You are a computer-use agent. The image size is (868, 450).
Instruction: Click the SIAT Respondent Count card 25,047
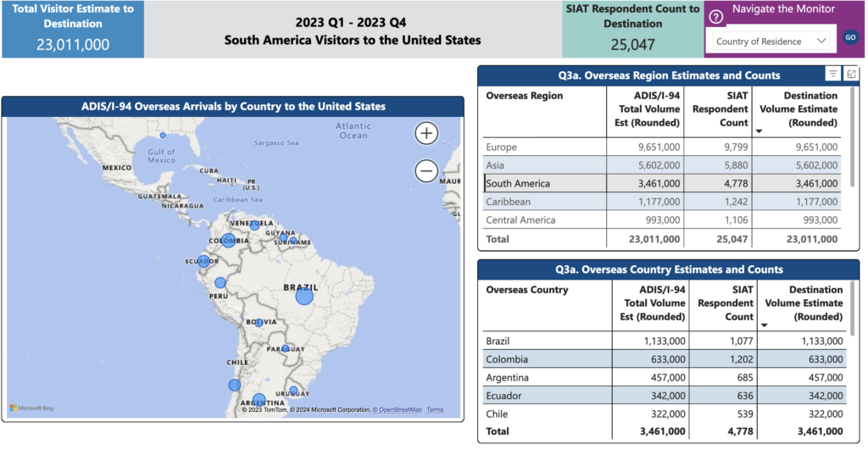632,30
